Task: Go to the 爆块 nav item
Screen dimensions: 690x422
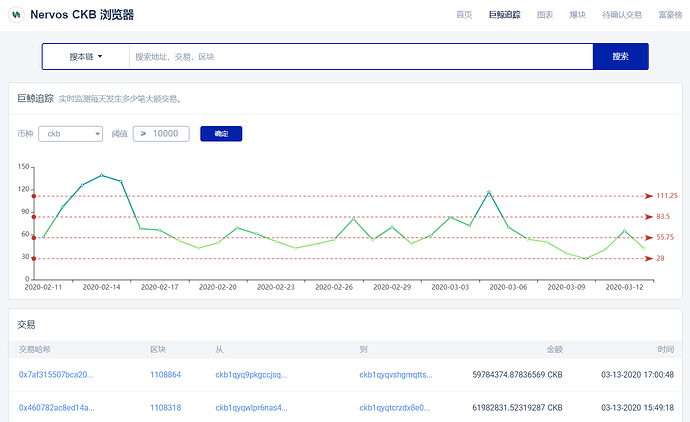Action: pyautogui.click(x=577, y=15)
